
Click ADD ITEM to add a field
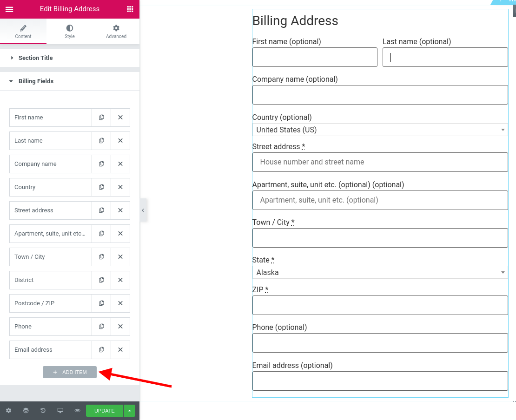tap(70, 372)
